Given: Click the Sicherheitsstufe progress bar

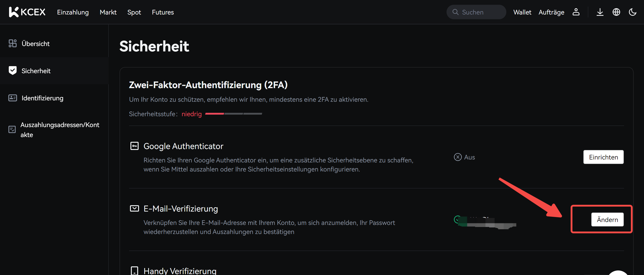Looking at the screenshot, I should coord(233,114).
